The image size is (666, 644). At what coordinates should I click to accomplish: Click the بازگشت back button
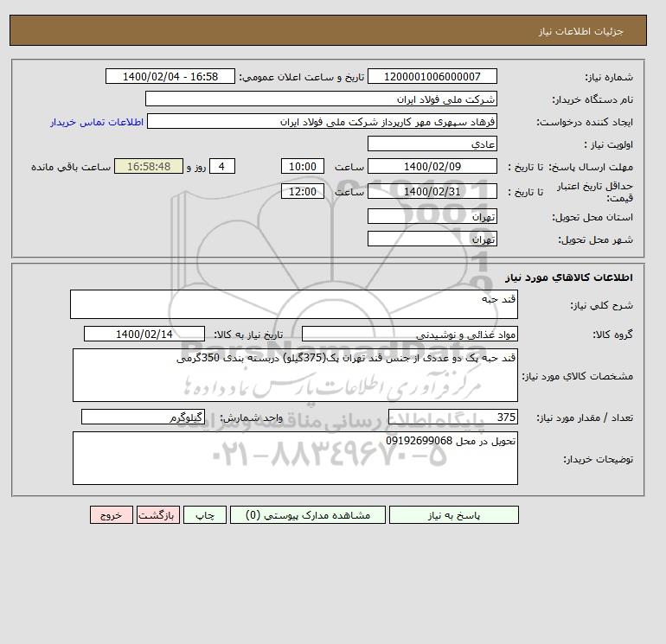click(x=158, y=515)
